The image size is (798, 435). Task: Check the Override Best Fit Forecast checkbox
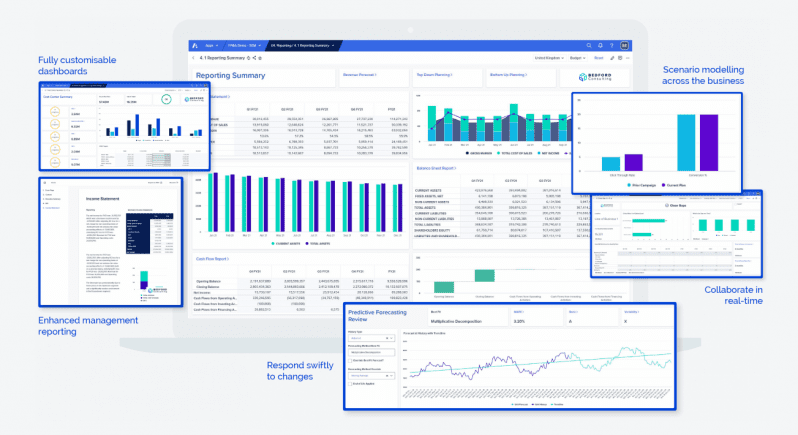pyautogui.click(x=350, y=361)
